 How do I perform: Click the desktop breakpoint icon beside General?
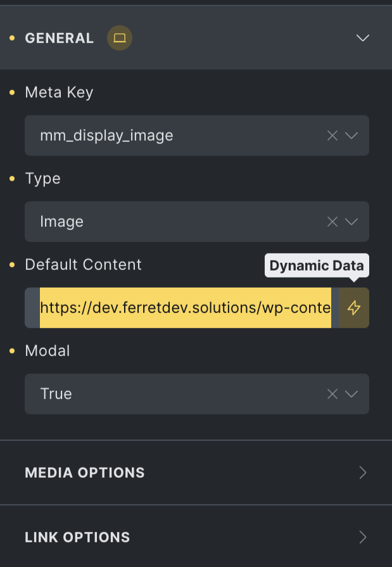tap(120, 38)
